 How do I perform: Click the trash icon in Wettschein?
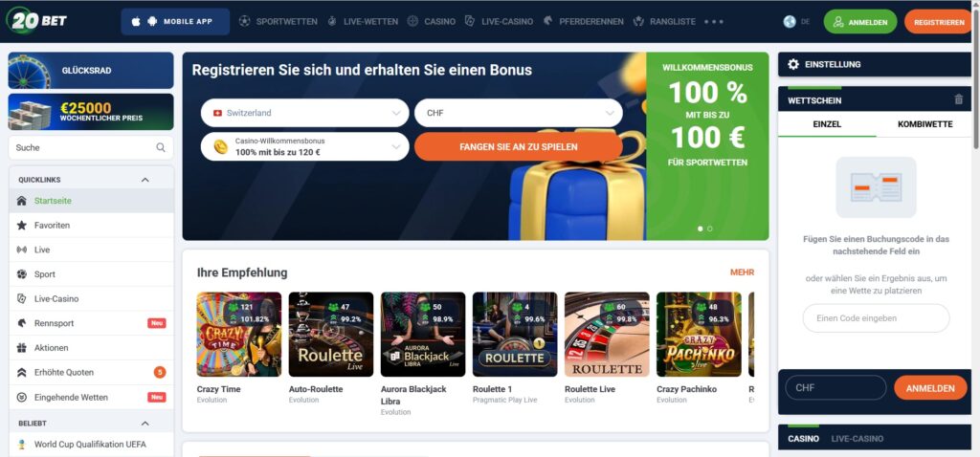(x=959, y=99)
